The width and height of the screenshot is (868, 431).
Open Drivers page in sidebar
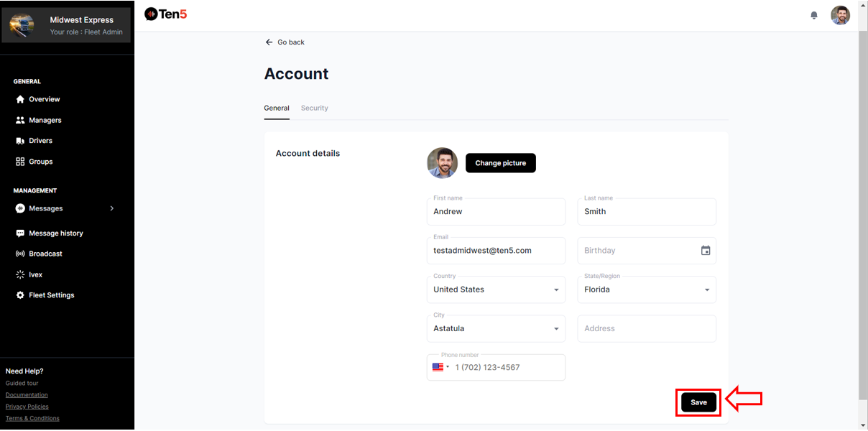(x=40, y=141)
